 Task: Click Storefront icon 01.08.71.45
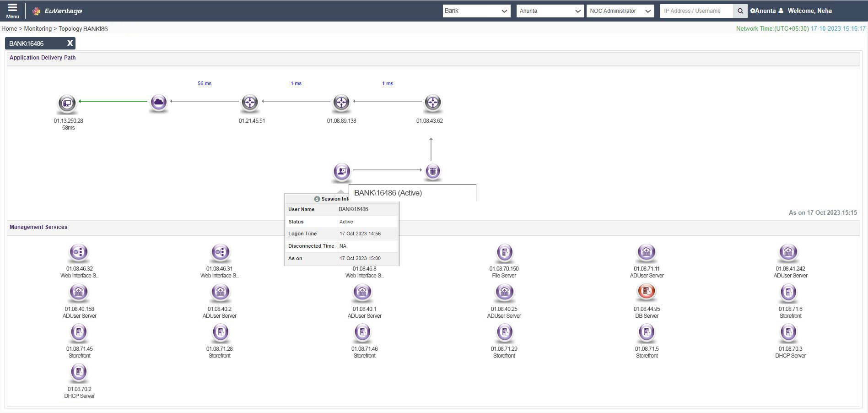click(79, 332)
